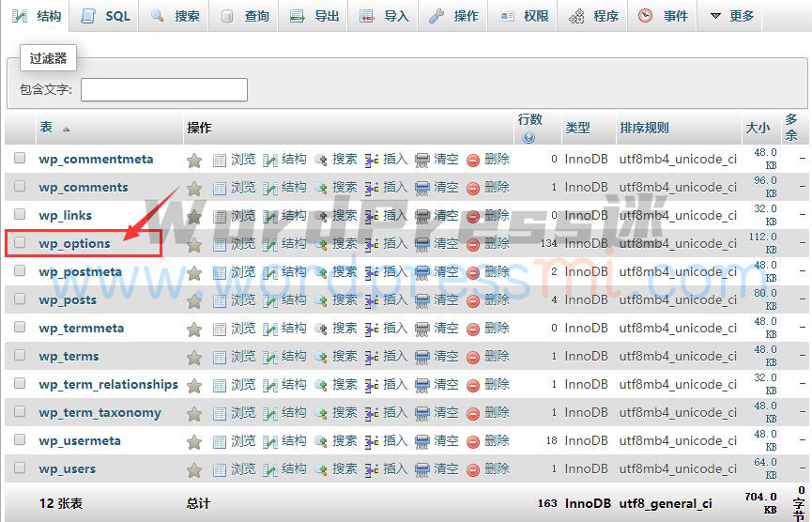This screenshot has height=522, width=812.
Task: Click 清空 link for wp_comments
Action: point(447,187)
